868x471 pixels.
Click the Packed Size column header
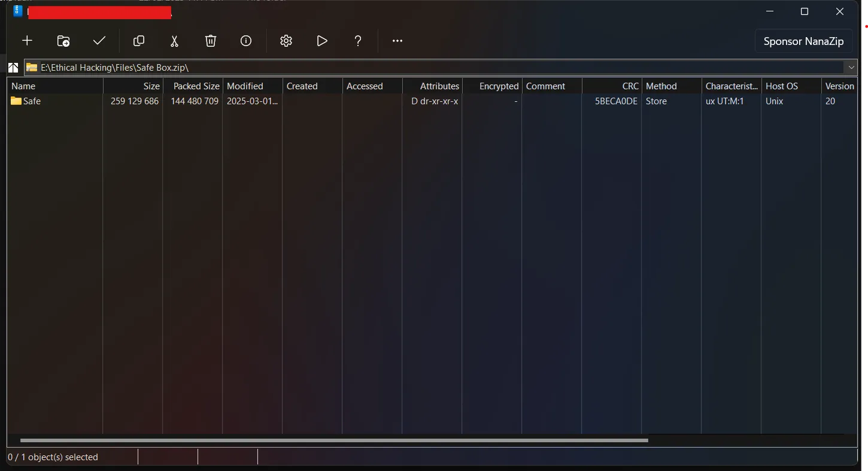(195, 86)
